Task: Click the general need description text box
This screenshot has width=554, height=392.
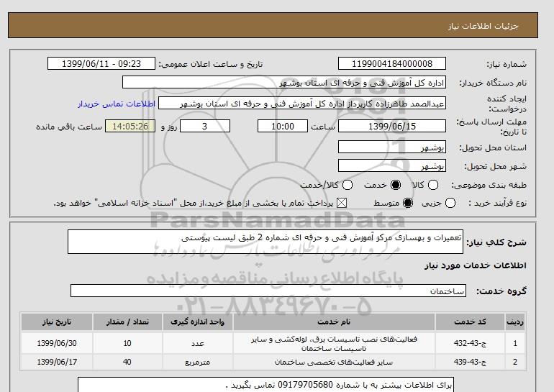Action: (x=265, y=242)
